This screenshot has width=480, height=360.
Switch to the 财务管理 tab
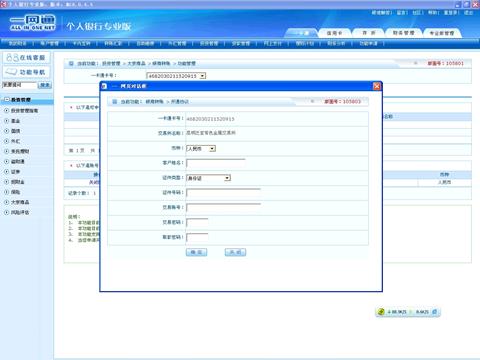click(403, 33)
